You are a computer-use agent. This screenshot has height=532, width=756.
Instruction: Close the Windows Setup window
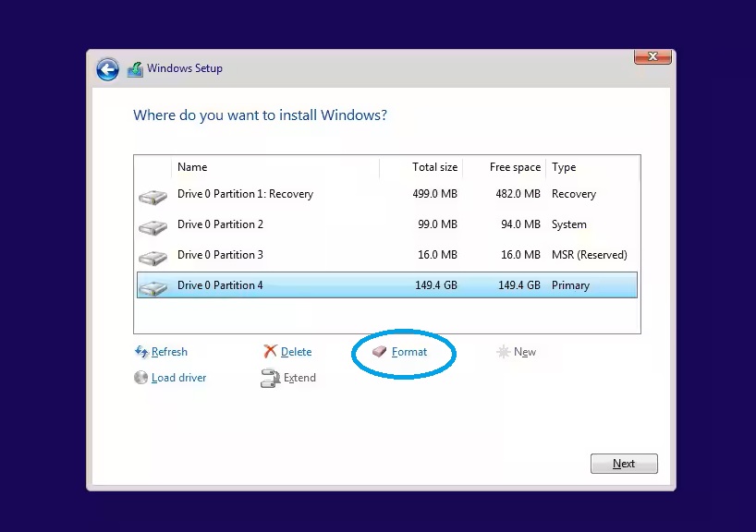pos(652,56)
